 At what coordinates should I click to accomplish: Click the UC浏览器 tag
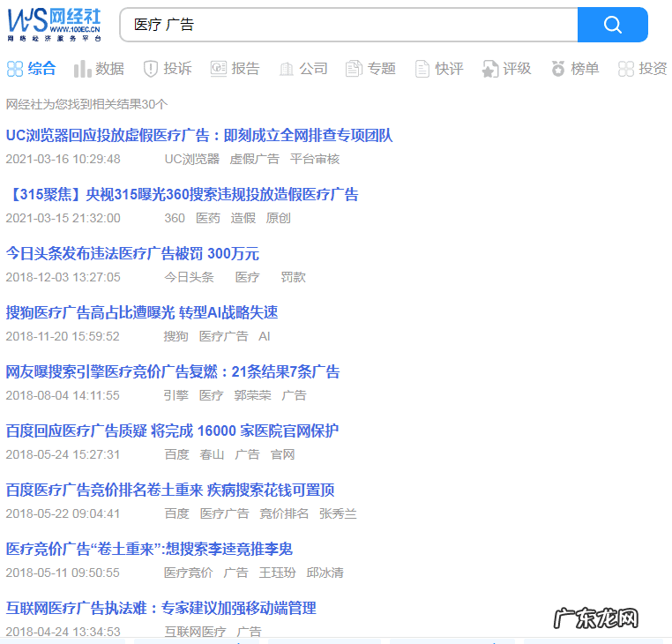click(x=192, y=159)
